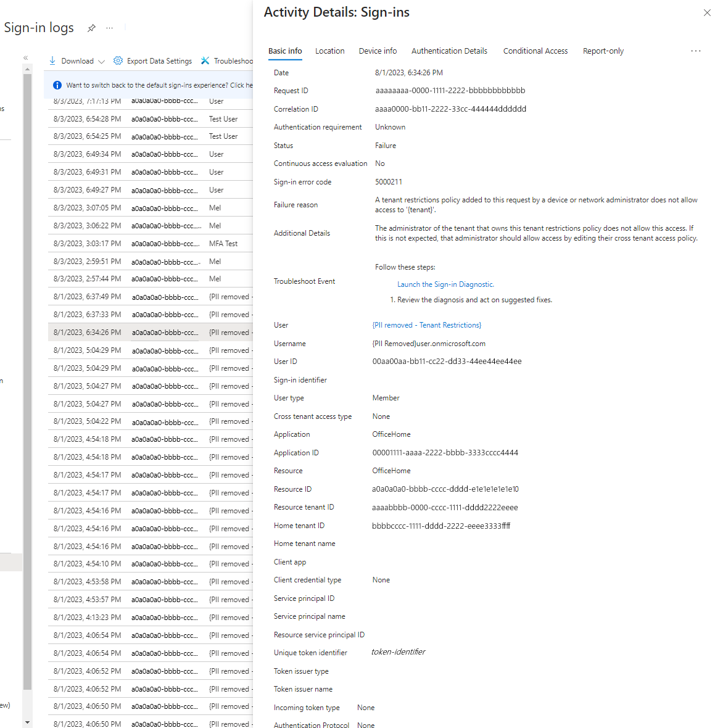Click the Home tenant ID value
The height and width of the screenshot is (728, 715).
441,526
